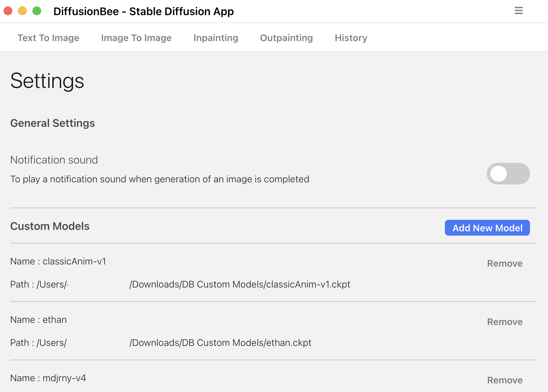This screenshot has width=548, height=392.
Task: Click the Add New Model button
Action: [x=487, y=228]
